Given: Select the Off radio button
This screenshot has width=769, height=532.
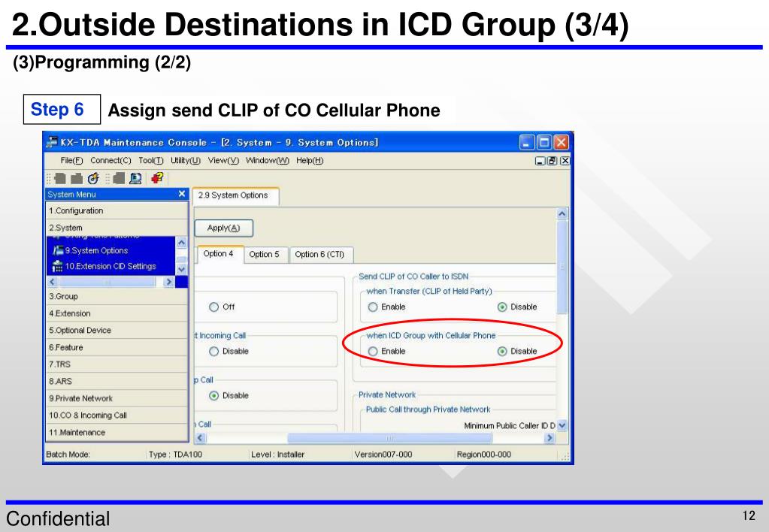Looking at the screenshot, I should point(213,307).
